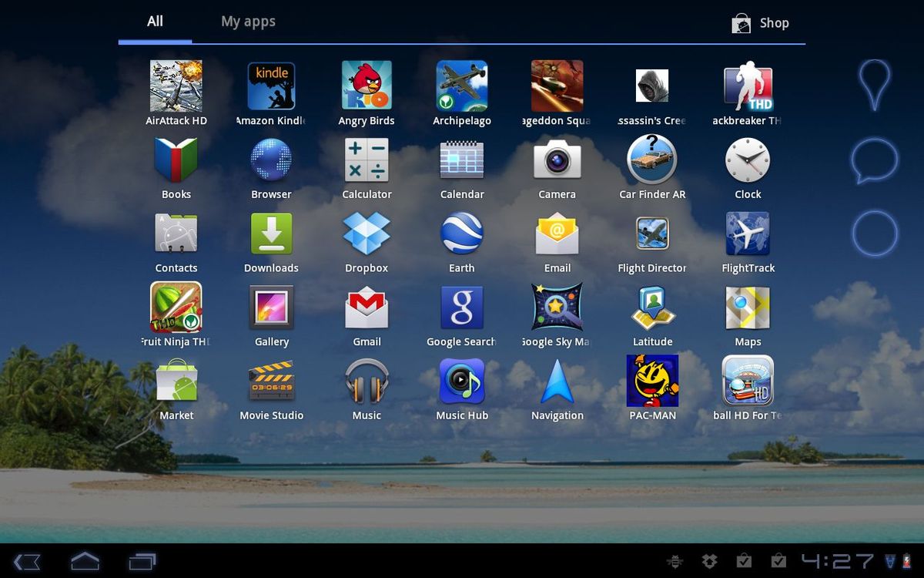The height and width of the screenshot is (578, 924).
Task: Launch Dropbox app
Action: coord(367,234)
